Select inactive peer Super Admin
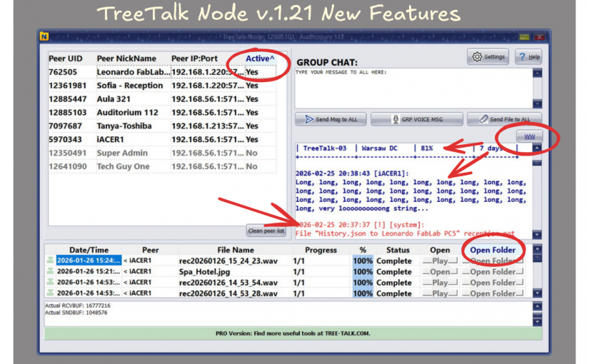The height and width of the screenshot is (364, 589). click(x=162, y=153)
